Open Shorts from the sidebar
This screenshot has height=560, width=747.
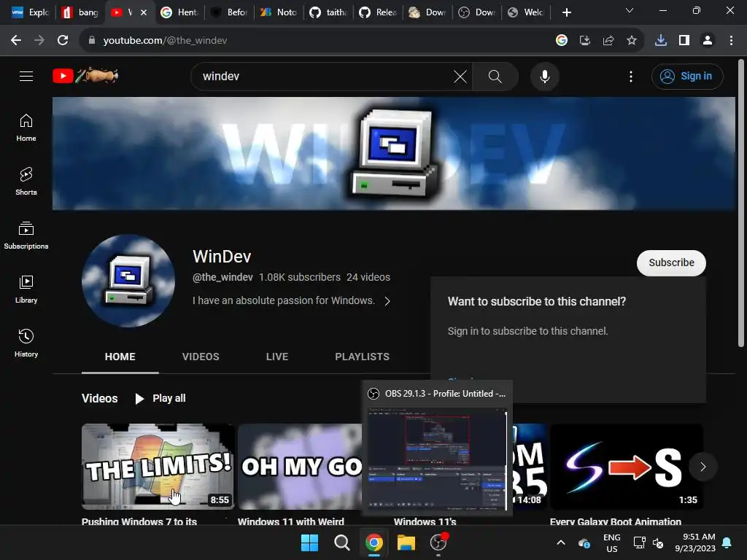click(26, 182)
